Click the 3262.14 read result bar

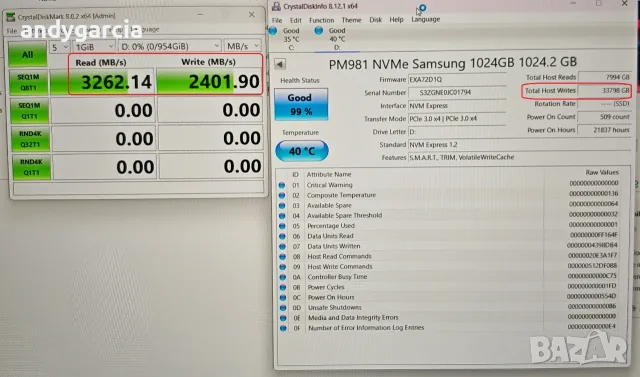102,82
